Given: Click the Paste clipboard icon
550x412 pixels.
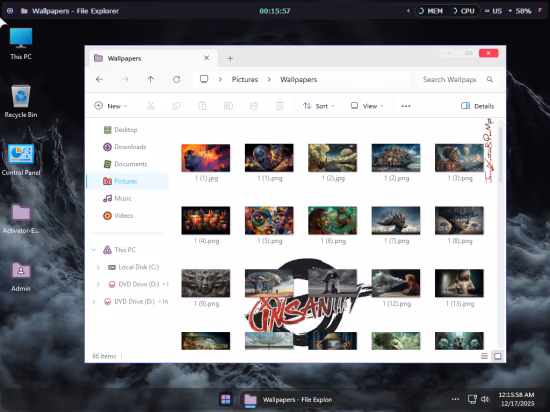Looking at the screenshot, I should 202,106.
